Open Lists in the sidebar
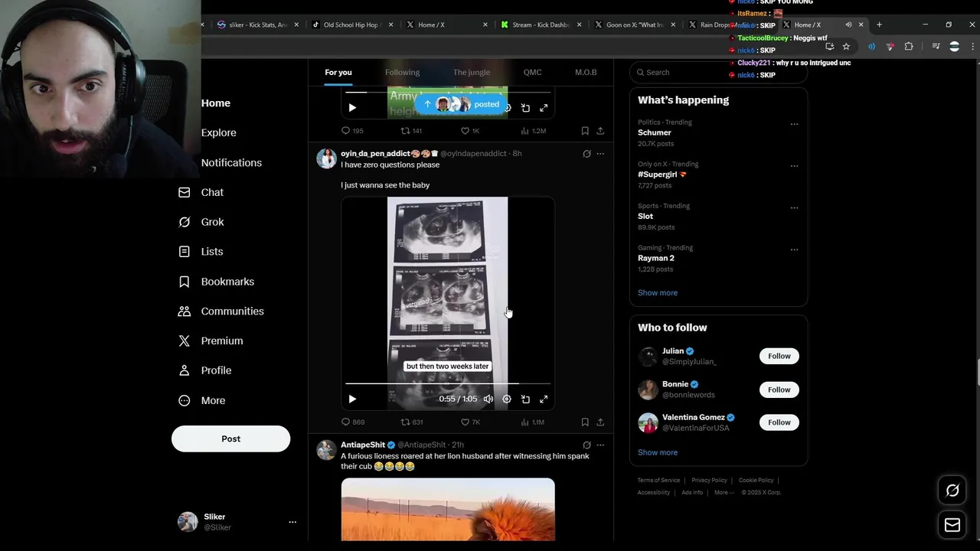The image size is (980, 551). click(x=201, y=252)
